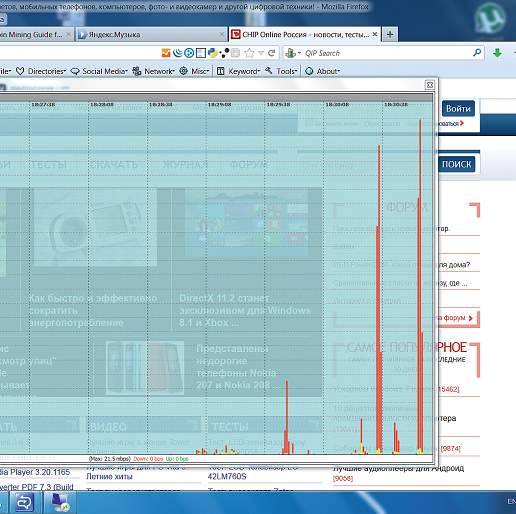
Task: Open the PDF 7.3 (Build download link
Action: tap(37, 487)
